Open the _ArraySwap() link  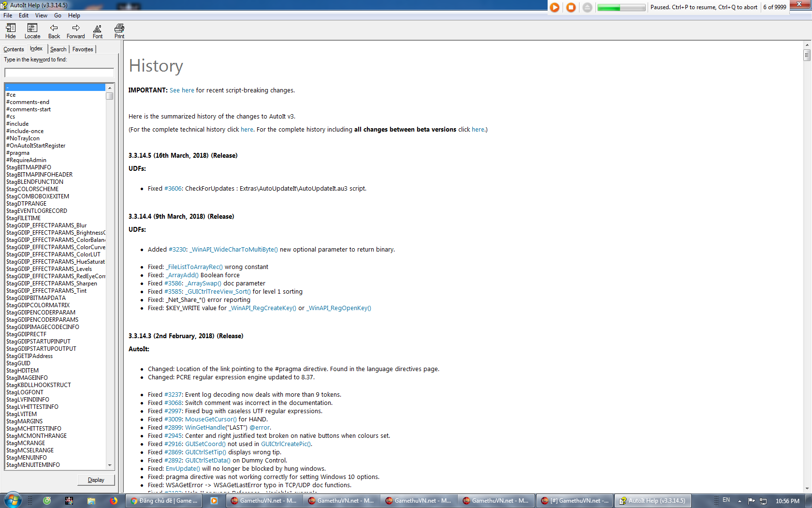point(203,284)
